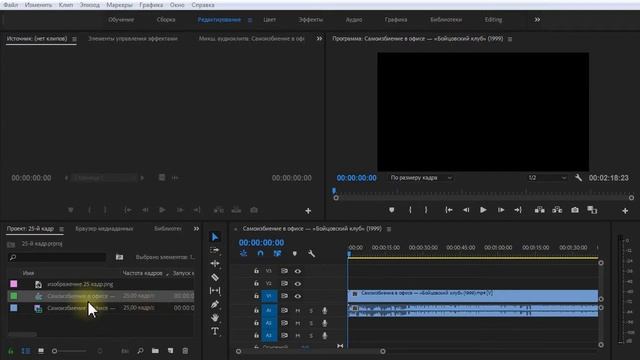Switch to the Цвет workspace
This screenshot has height=360, width=640.
pyautogui.click(x=269, y=20)
